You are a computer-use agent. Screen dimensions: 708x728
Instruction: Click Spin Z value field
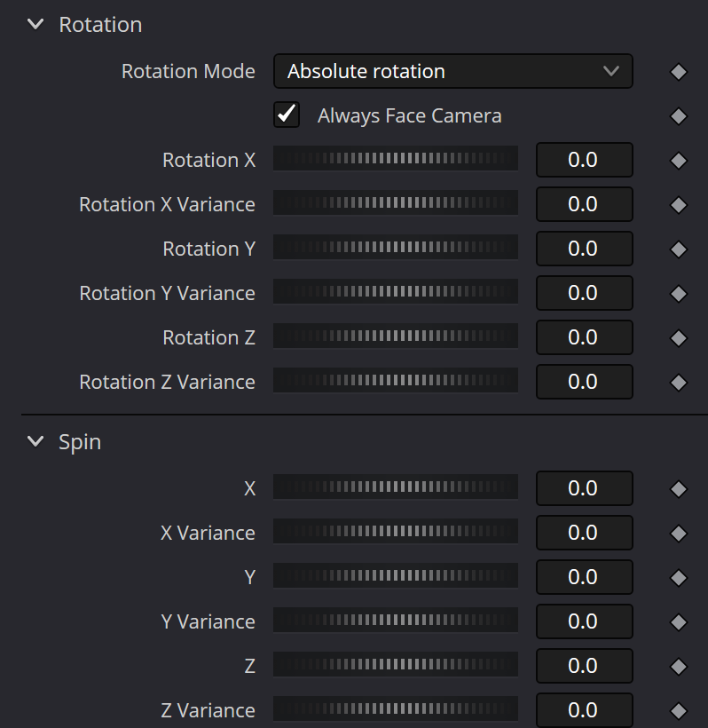(585, 666)
